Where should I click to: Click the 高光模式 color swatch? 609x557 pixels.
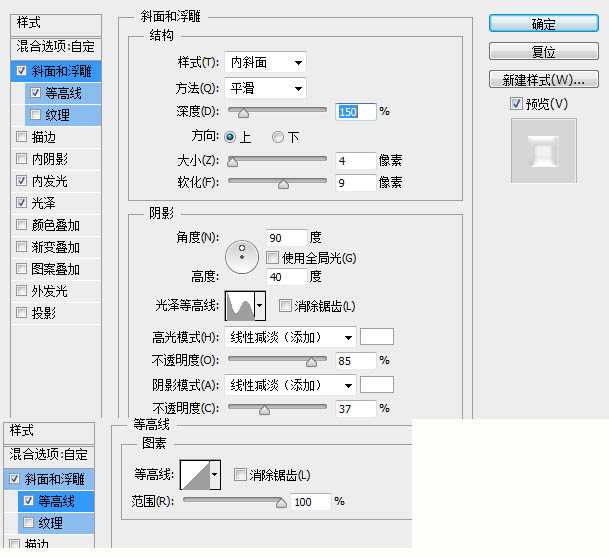(377, 337)
